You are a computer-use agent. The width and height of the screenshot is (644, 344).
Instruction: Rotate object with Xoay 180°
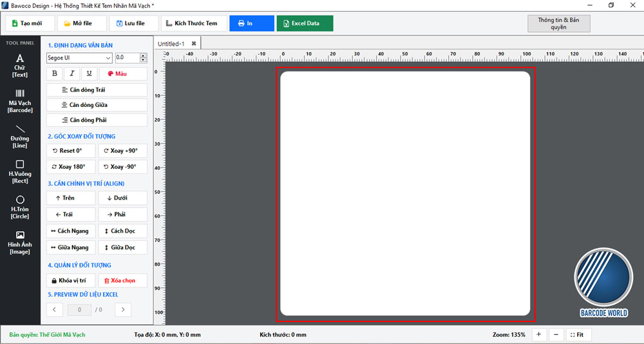tap(71, 167)
